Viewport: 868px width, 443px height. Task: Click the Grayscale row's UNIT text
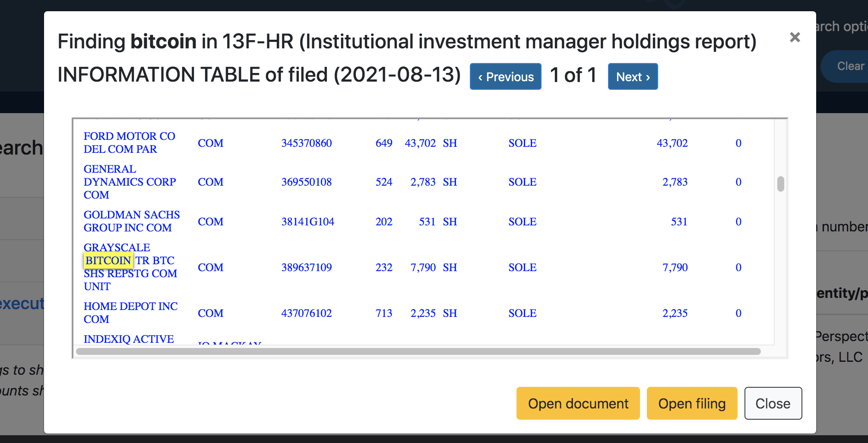coord(97,286)
